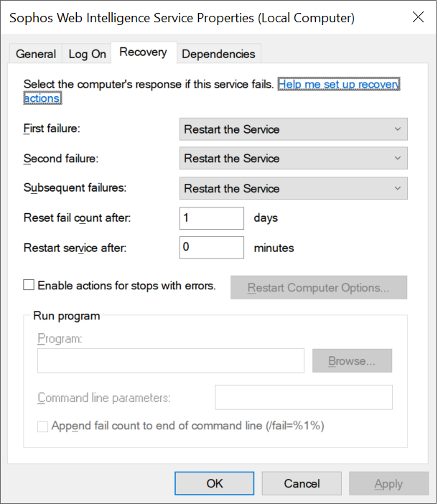This screenshot has height=504, width=438.
Task: Switch to the General tab
Action: click(x=36, y=54)
